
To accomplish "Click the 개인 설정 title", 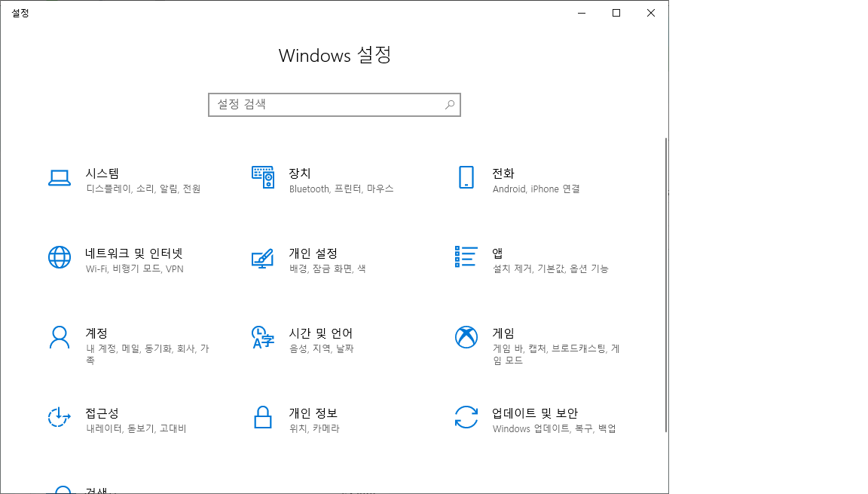I will click(313, 253).
